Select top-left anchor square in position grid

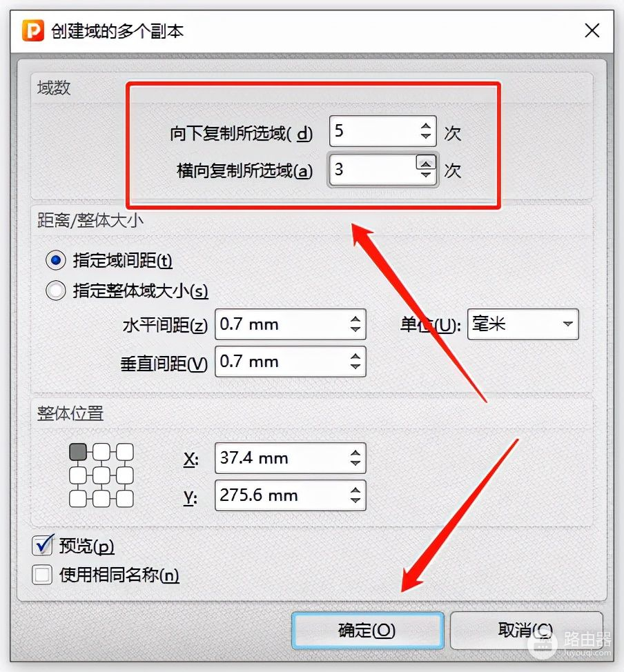point(78,452)
